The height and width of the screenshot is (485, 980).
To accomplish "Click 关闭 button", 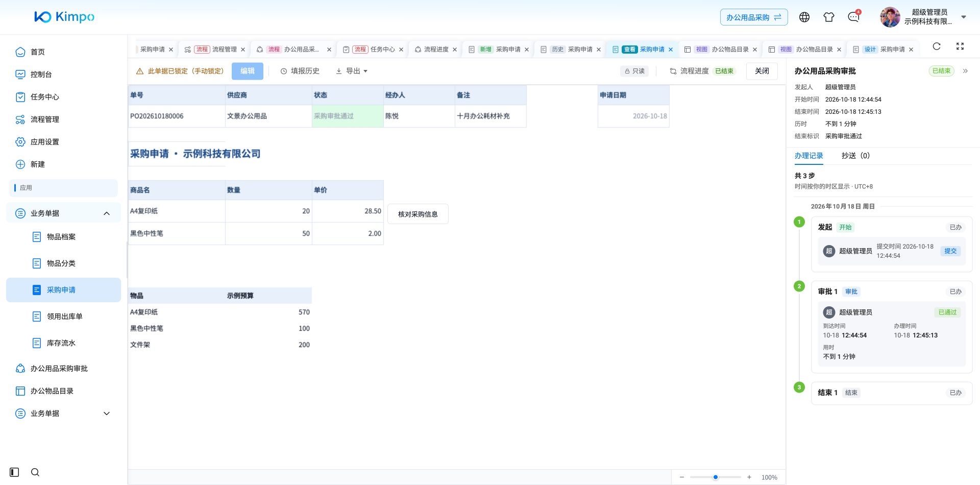I will point(762,71).
